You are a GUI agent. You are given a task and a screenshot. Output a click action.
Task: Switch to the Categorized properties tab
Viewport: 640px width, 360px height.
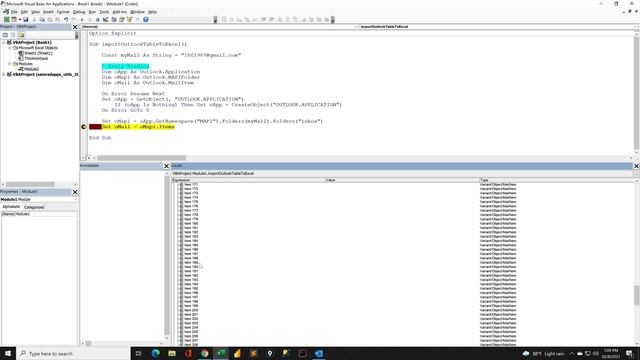[x=34, y=207]
